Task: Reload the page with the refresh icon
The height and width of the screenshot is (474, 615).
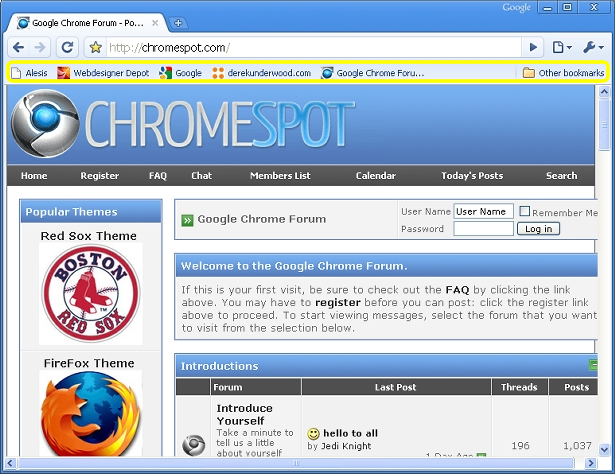Action: pos(68,47)
